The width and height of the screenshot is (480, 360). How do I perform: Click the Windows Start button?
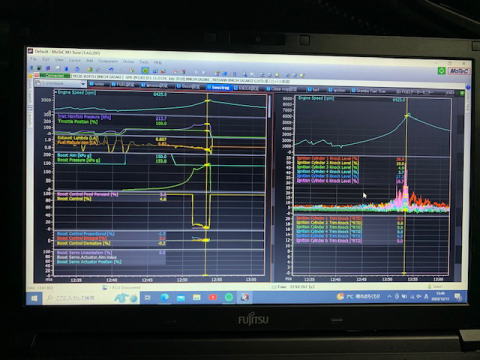34,298
